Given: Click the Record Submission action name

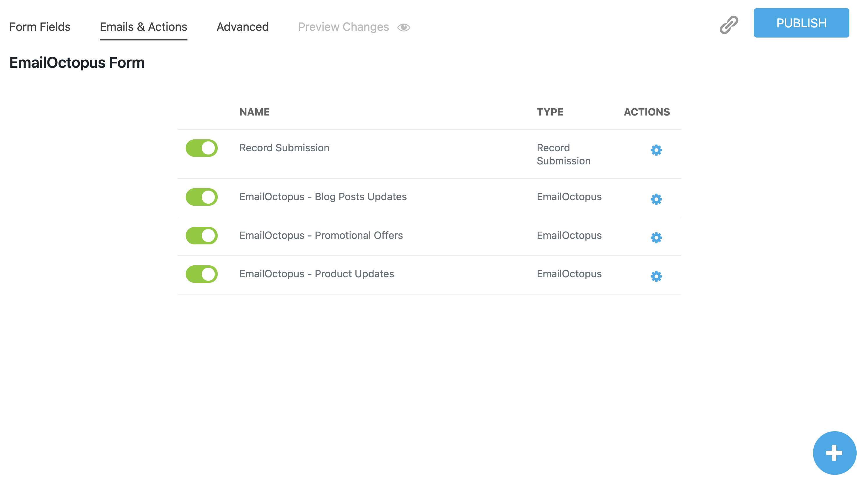Looking at the screenshot, I should (284, 148).
